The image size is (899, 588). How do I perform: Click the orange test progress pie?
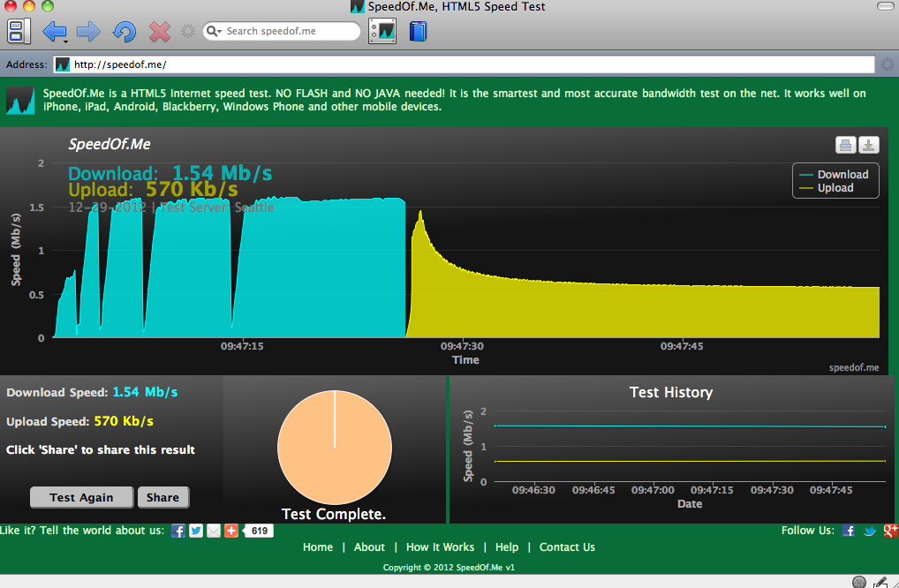[x=335, y=448]
